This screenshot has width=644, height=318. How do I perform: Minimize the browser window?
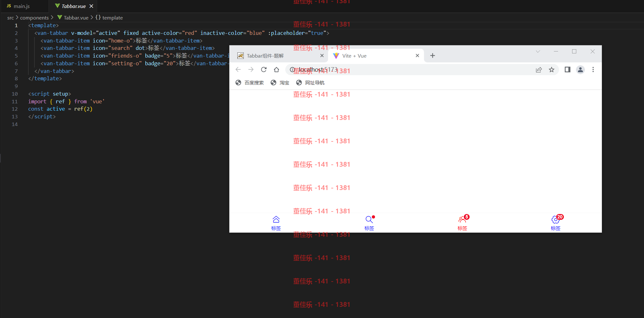tap(556, 52)
